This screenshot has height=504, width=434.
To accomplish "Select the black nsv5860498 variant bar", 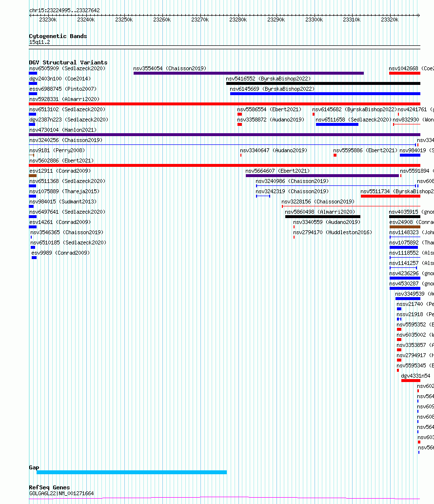I will 322,217.
